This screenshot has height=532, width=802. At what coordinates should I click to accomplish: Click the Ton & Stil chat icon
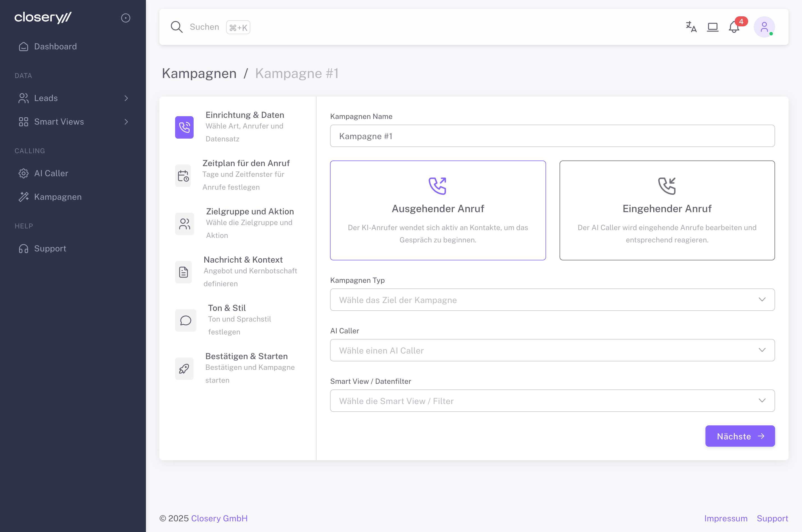[x=185, y=320]
